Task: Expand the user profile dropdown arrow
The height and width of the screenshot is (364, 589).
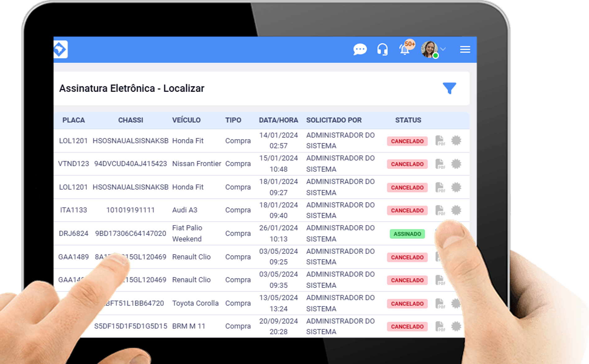Action: pyautogui.click(x=443, y=49)
